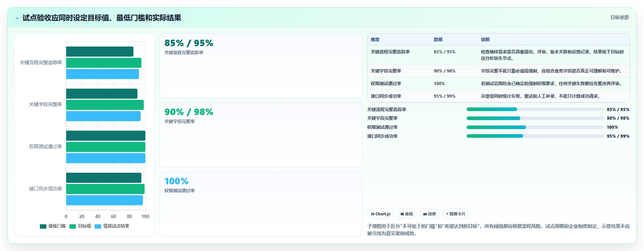
Task: Click the green 目标值 bar for 接口同步成功率
Action: coord(105,189)
